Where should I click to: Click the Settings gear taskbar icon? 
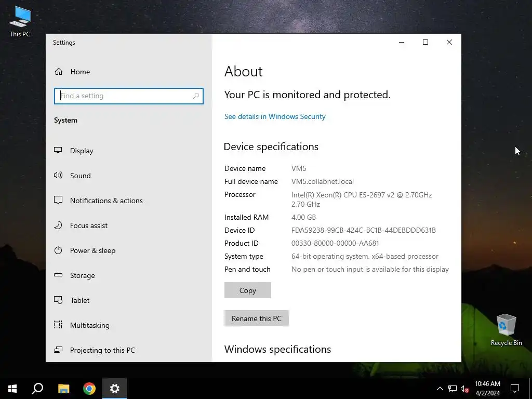pyautogui.click(x=115, y=389)
